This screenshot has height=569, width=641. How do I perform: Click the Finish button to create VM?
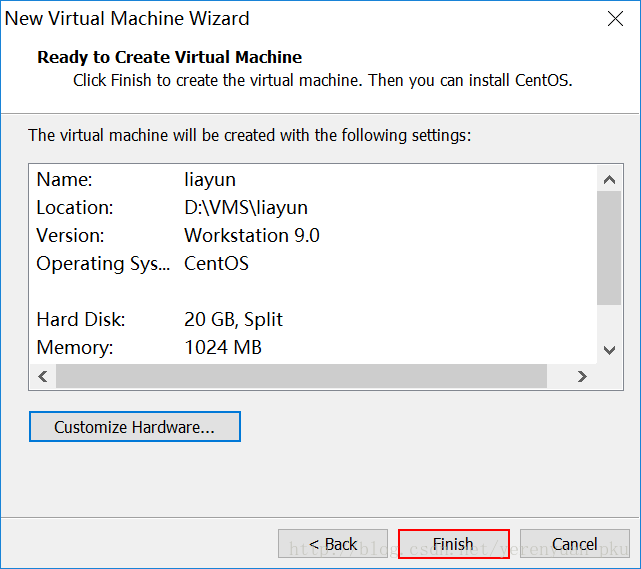(x=453, y=544)
